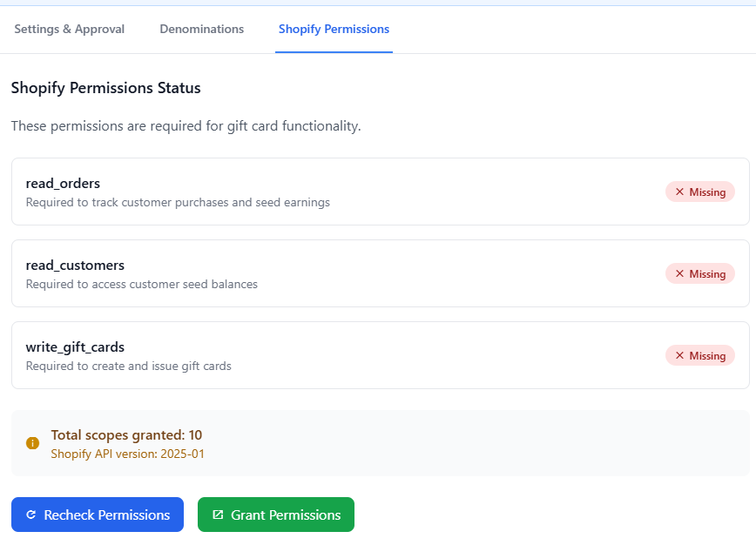756x545 pixels.
Task: Click the refresh icon in Recheck Permissions
Action: 31,515
